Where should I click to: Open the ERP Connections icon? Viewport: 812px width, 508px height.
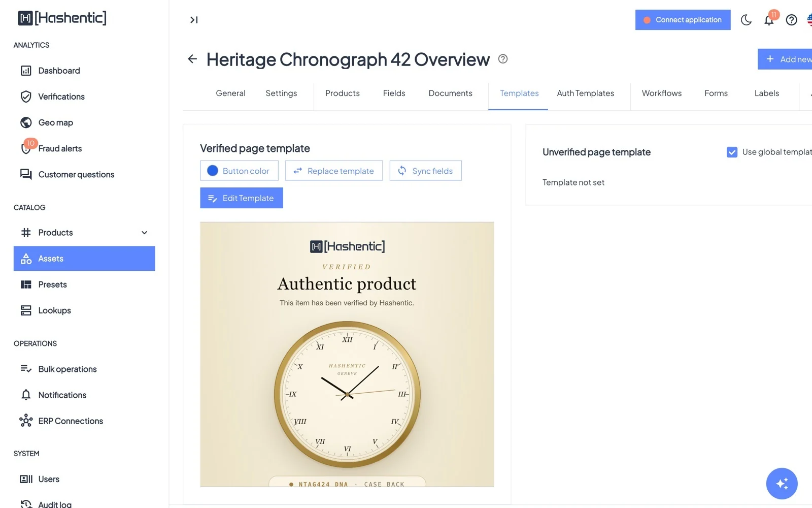[x=26, y=421]
